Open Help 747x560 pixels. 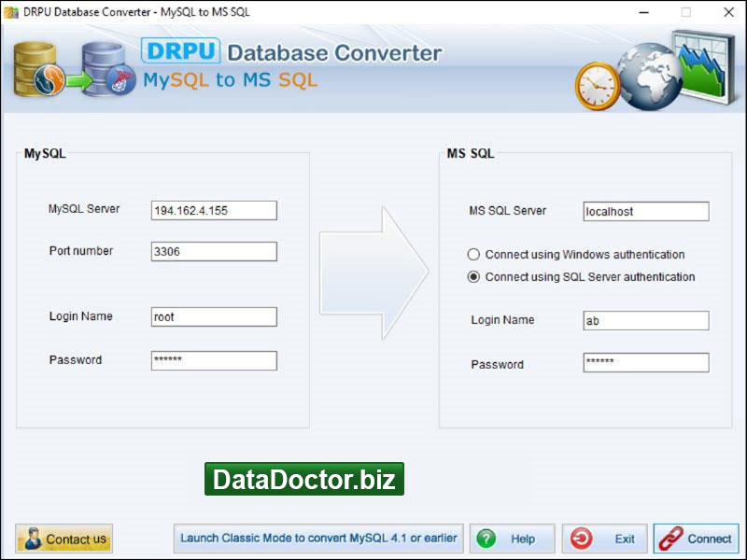(512, 539)
